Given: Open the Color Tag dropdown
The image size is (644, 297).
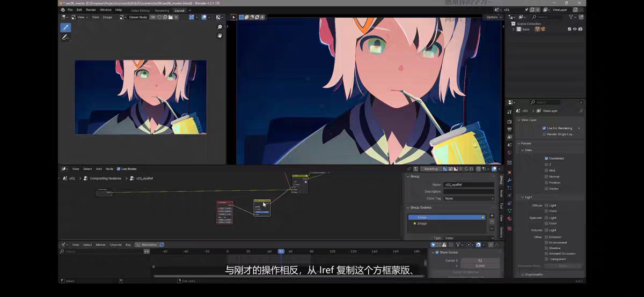Looking at the screenshot, I should tap(469, 198).
